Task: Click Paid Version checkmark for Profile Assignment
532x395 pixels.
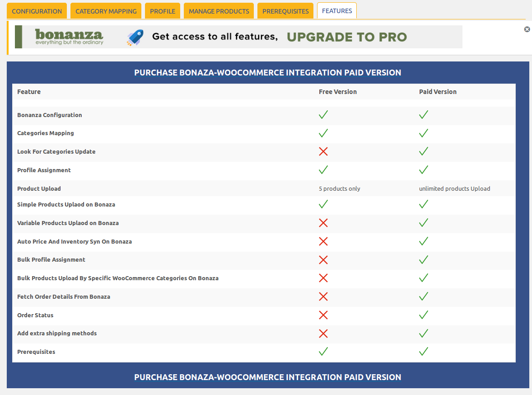Action: tap(424, 170)
